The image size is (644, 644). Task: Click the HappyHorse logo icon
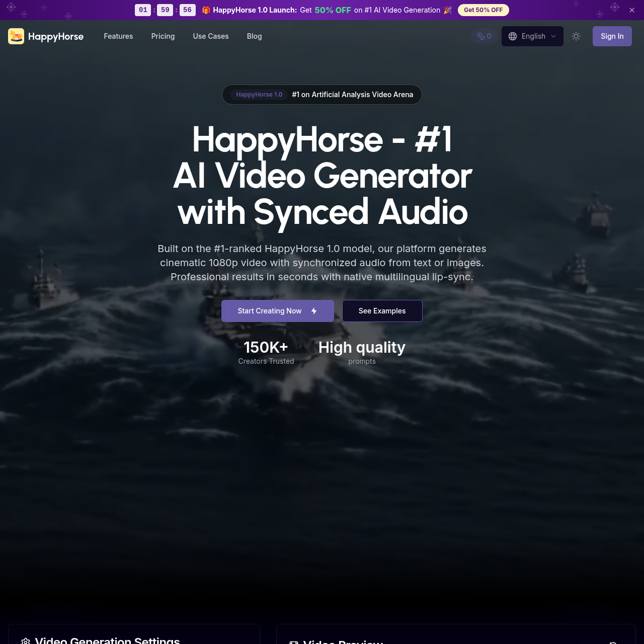click(16, 36)
